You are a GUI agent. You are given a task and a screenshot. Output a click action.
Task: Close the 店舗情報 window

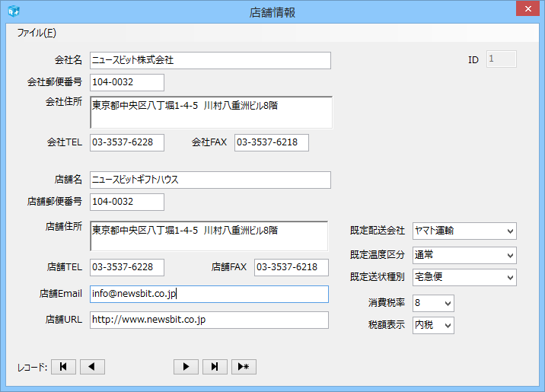[x=527, y=8]
